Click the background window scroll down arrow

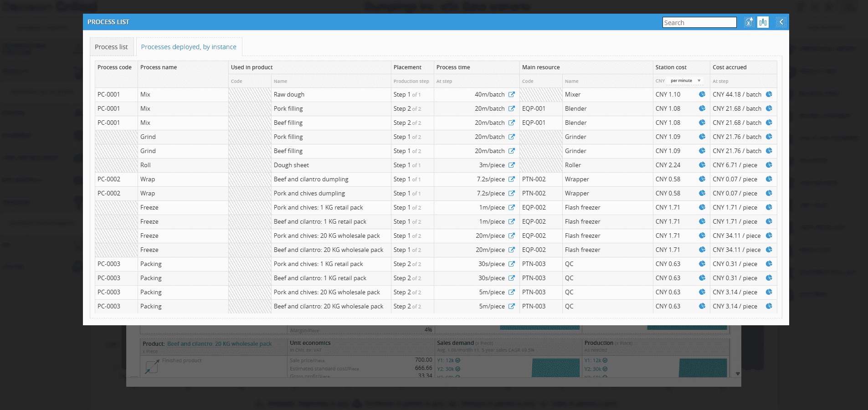(x=738, y=374)
